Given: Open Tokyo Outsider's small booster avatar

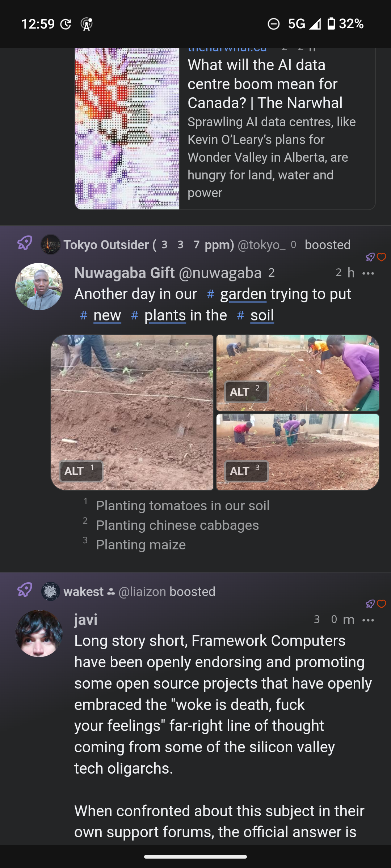Looking at the screenshot, I should (x=50, y=244).
